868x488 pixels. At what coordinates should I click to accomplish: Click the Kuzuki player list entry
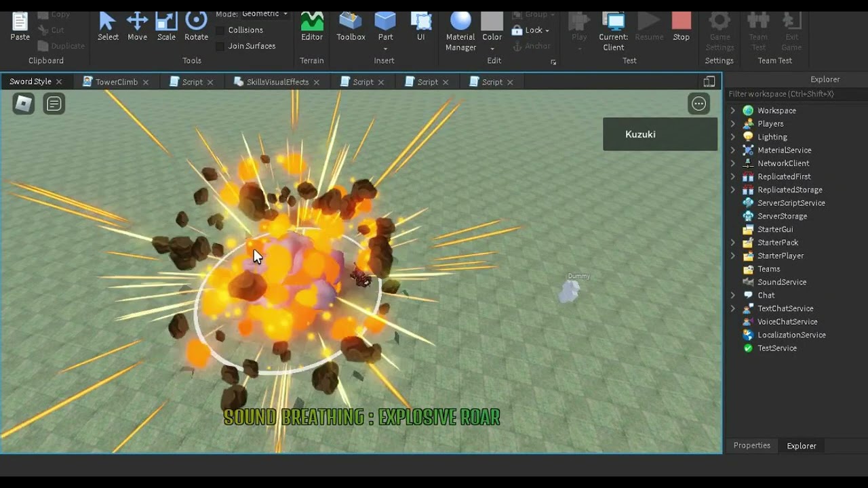(x=660, y=134)
